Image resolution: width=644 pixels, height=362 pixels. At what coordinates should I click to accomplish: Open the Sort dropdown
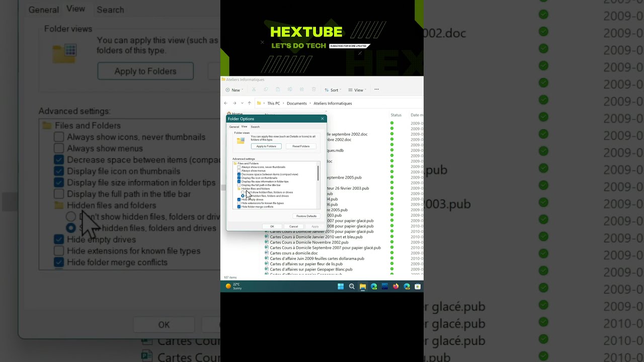(x=333, y=90)
